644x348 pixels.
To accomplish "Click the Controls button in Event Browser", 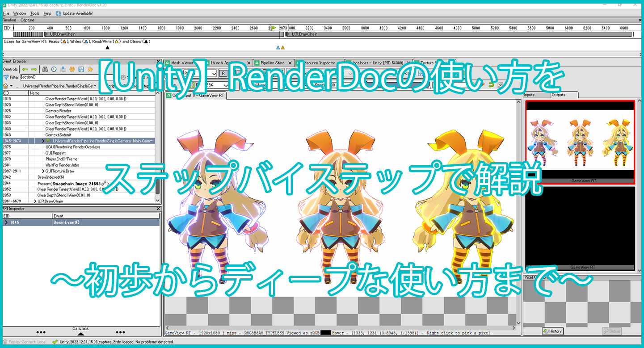I will (x=10, y=69).
